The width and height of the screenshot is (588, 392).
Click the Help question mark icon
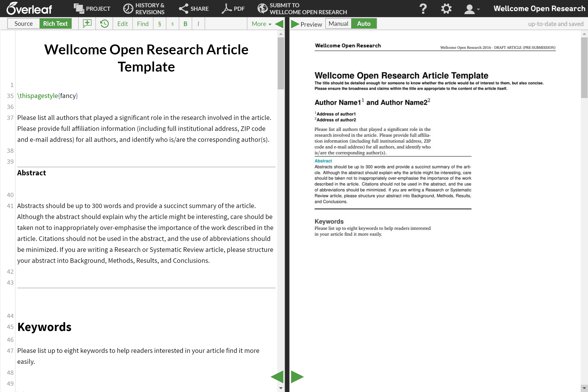pyautogui.click(x=423, y=8)
